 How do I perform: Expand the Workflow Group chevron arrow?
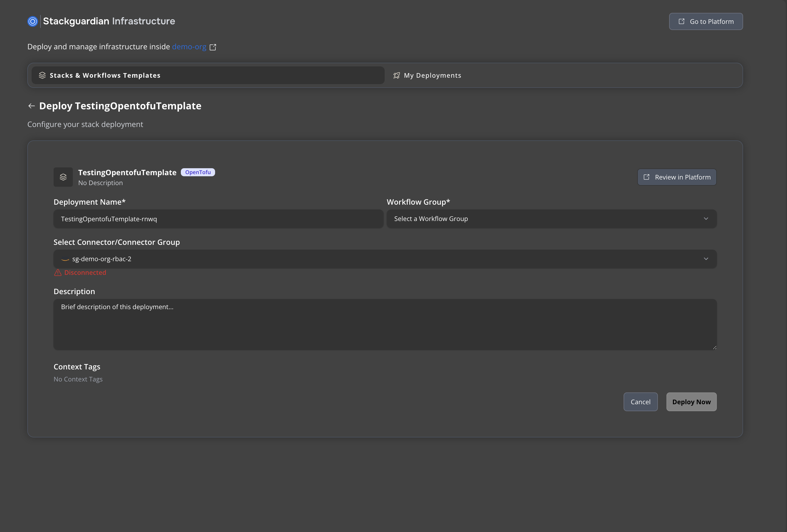coord(706,219)
